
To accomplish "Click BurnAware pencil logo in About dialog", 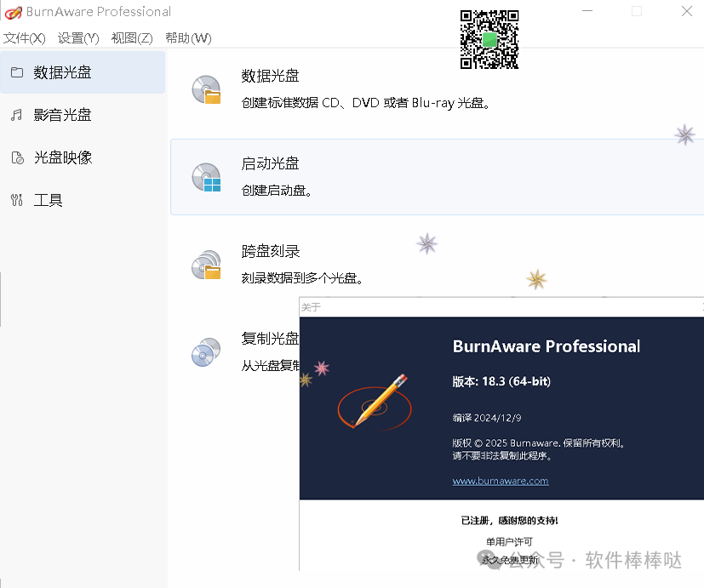I will coord(375,402).
